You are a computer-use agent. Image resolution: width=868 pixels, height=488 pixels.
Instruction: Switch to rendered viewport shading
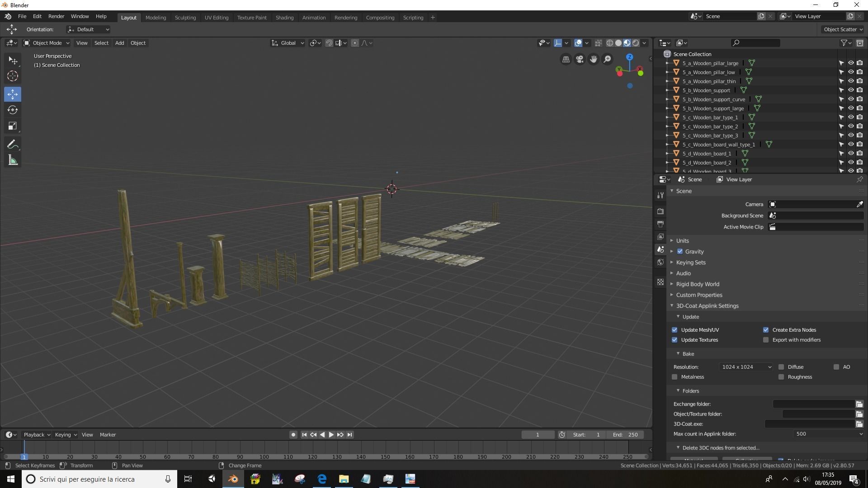[636, 43]
